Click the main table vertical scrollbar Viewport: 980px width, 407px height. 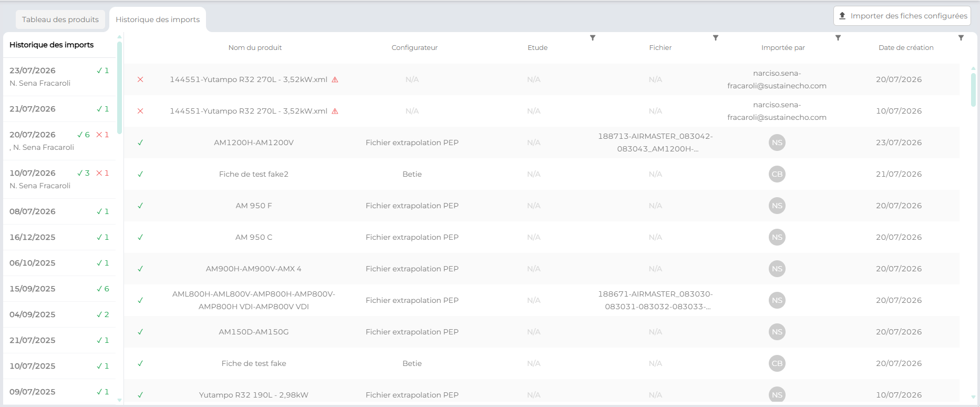coord(973,89)
